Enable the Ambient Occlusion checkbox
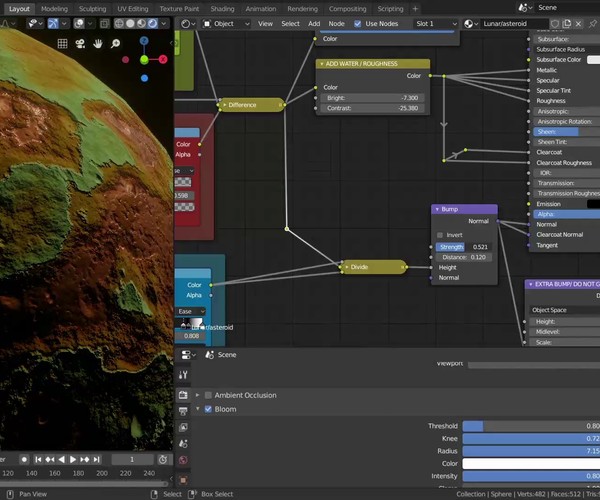 tap(208, 395)
